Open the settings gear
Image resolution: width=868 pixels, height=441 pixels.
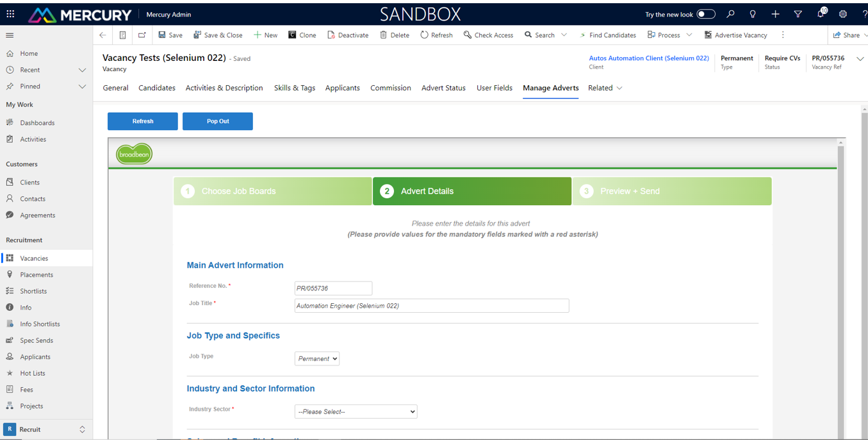point(843,14)
